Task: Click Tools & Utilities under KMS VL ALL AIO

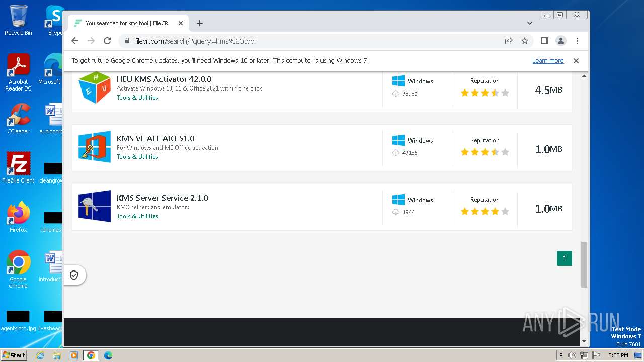Action: [x=137, y=157]
